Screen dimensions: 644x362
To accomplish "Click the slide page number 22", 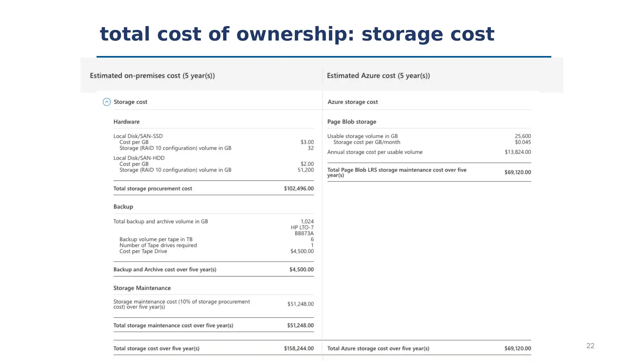I will coord(590,346).
